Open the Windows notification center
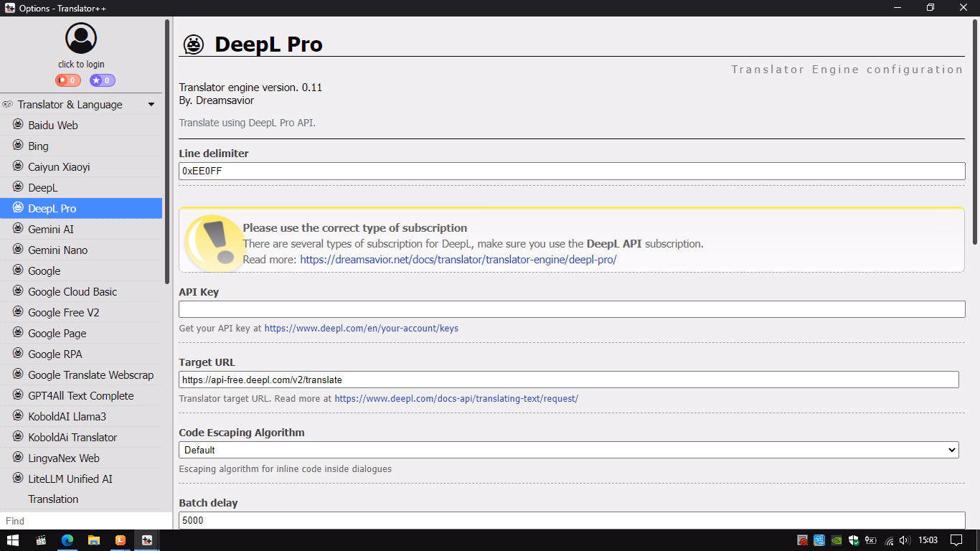 click(956, 540)
